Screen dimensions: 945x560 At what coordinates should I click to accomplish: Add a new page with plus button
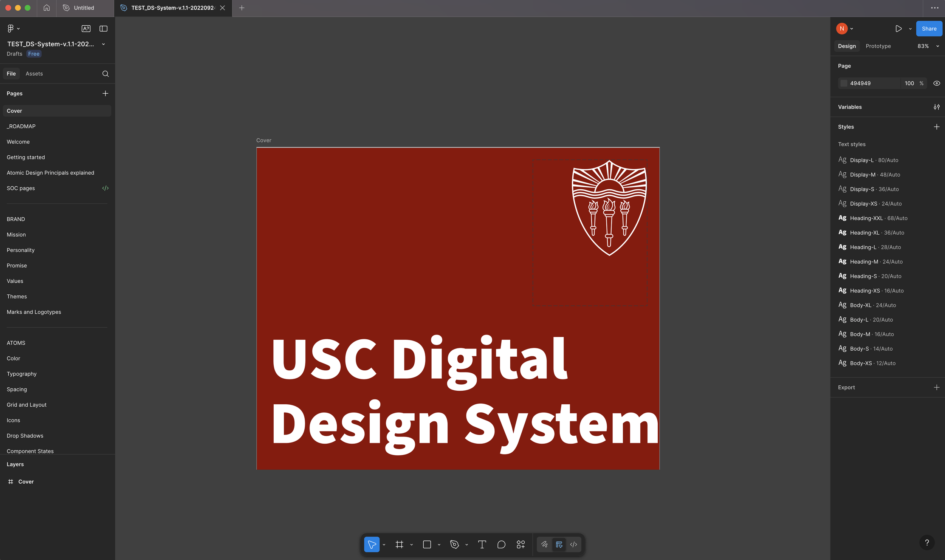(105, 93)
